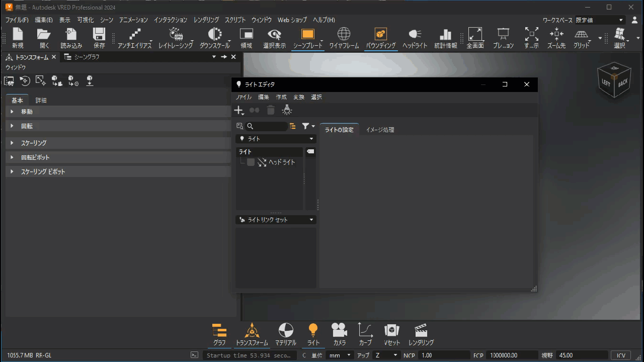Open the ライト dropdown in Light Editor
This screenshot has height=362, width=644.
(276, 139)
